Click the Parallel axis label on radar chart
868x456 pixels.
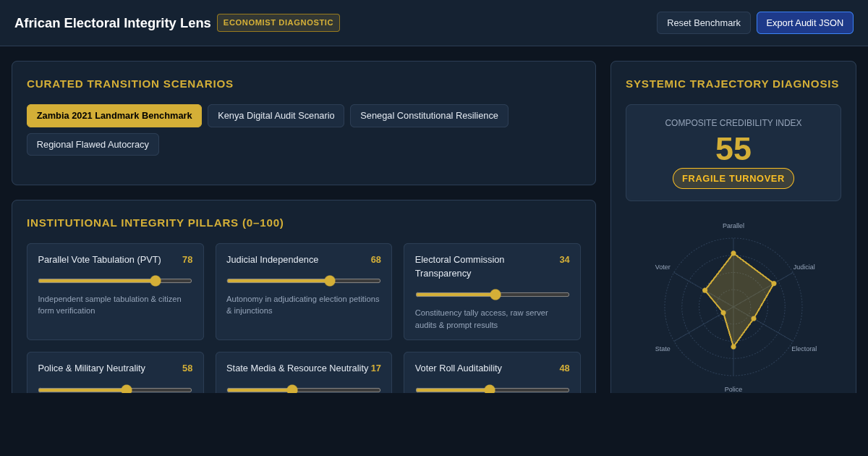(x=733, y=226)
